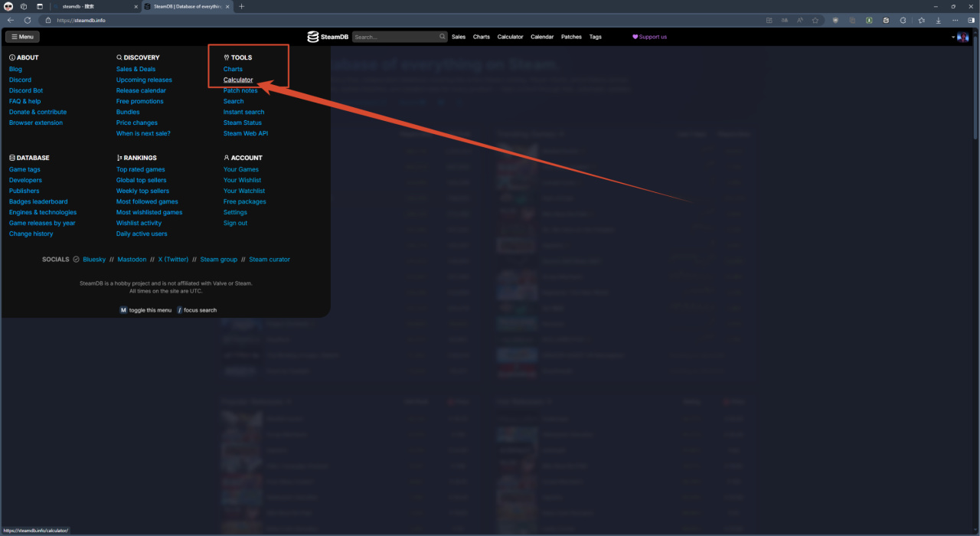Open Sales & Deals link
The image size is (980, 536).
point(136,69)
